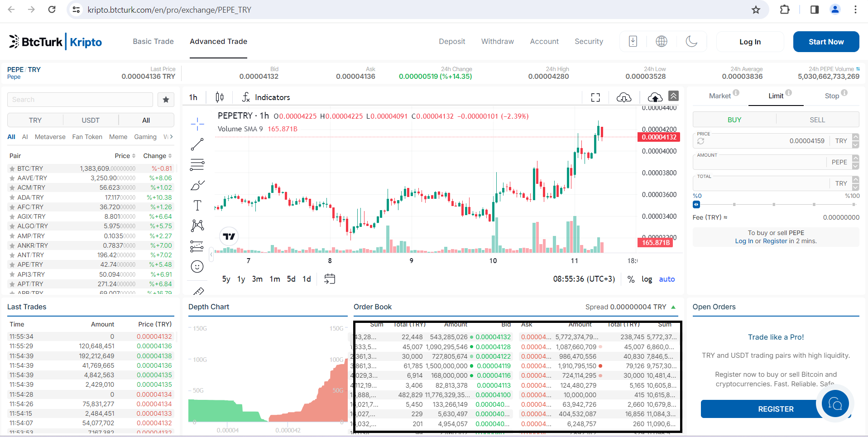Open the language globe selector

(x=662, y=41)
